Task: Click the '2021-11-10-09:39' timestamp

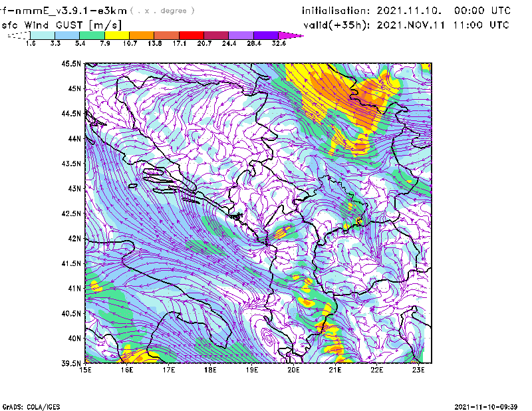Action: 486,407
